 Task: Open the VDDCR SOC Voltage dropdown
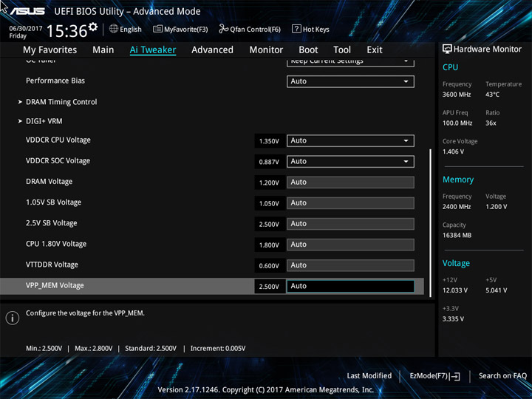[x=350, y=162]
